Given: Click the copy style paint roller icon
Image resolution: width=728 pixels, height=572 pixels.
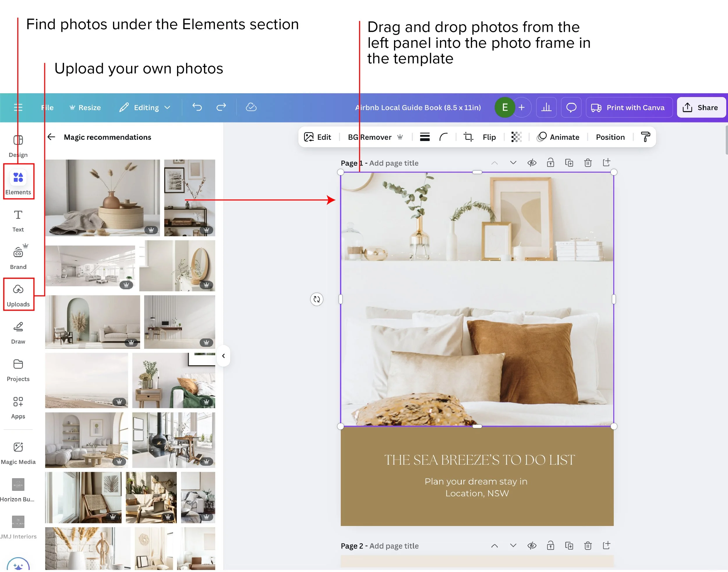Looking at the screenshot, I should tap(645, 137).
